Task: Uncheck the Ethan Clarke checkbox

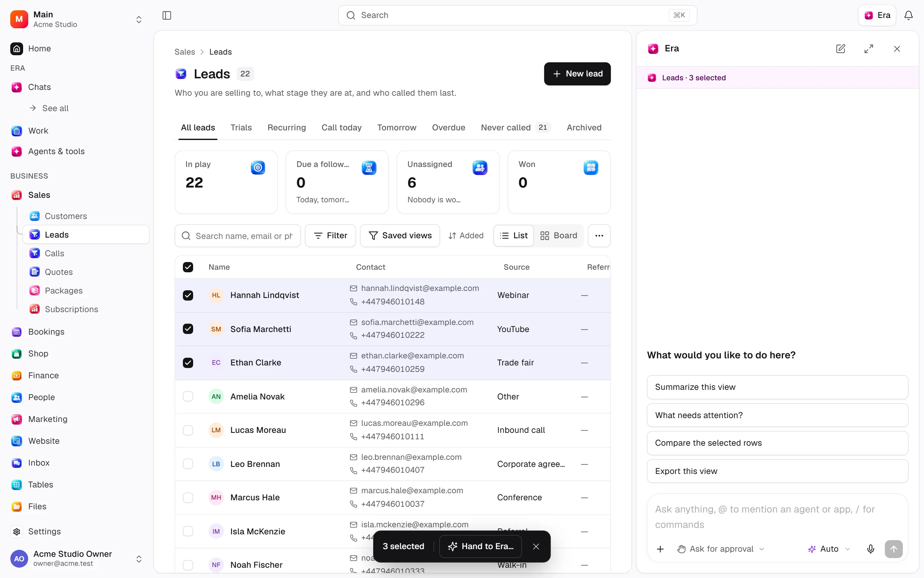Action: point(188,363)
